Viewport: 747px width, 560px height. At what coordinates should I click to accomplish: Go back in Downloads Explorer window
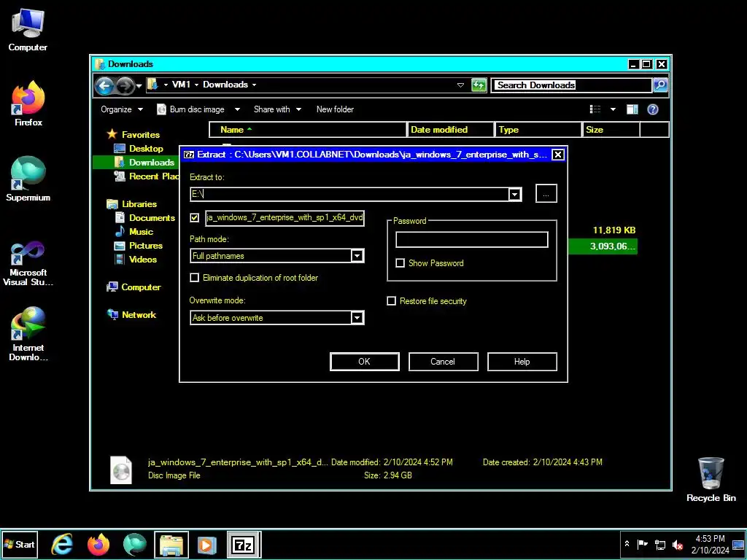click(x=104, y=86)
